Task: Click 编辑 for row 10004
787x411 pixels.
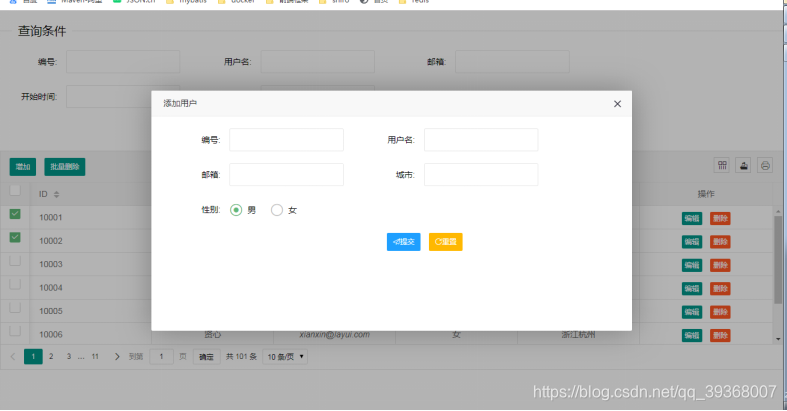Action: tap(692, 289)
